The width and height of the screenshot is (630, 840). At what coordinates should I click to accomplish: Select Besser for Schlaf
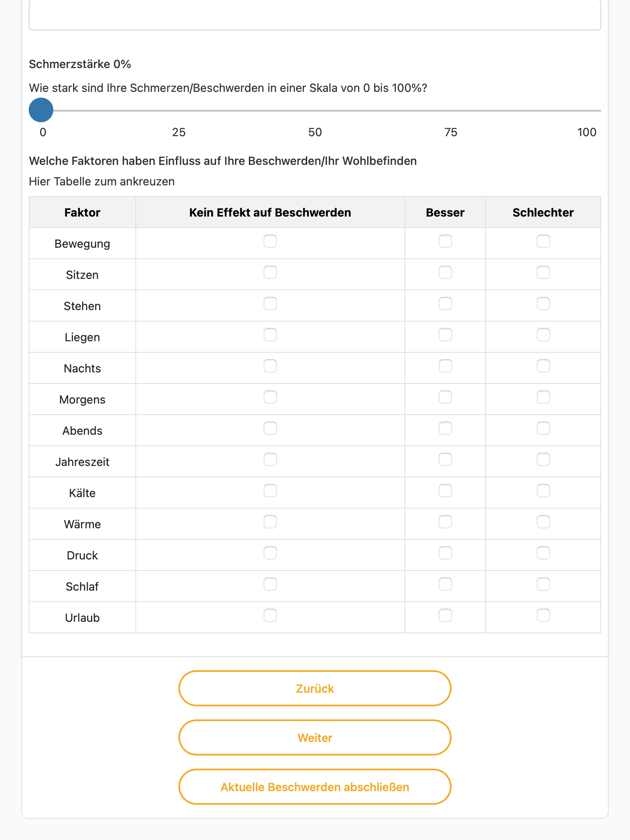click(x=445, y=584)
